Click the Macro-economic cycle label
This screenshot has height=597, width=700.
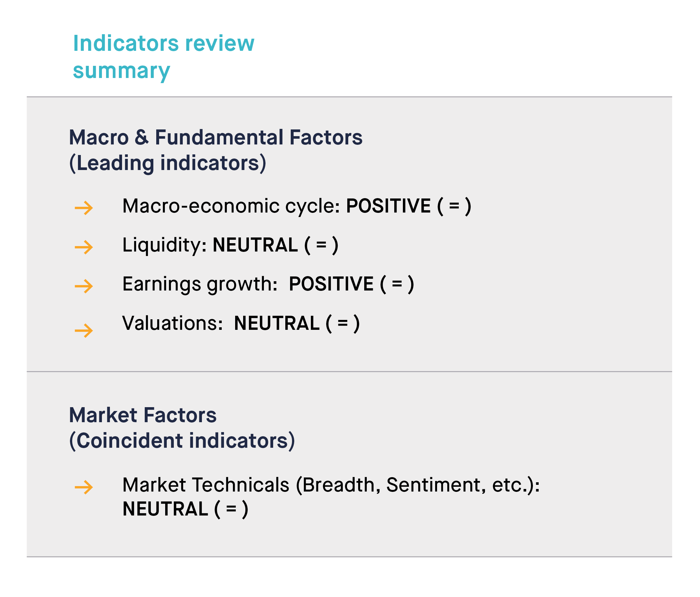(231, 206)
